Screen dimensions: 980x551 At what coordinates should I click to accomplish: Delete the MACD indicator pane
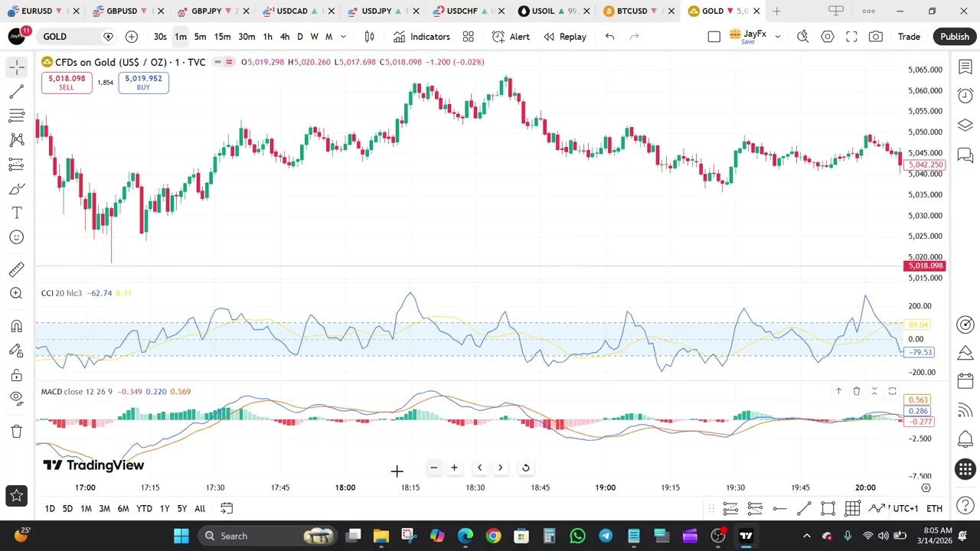[x=856, y=391]
